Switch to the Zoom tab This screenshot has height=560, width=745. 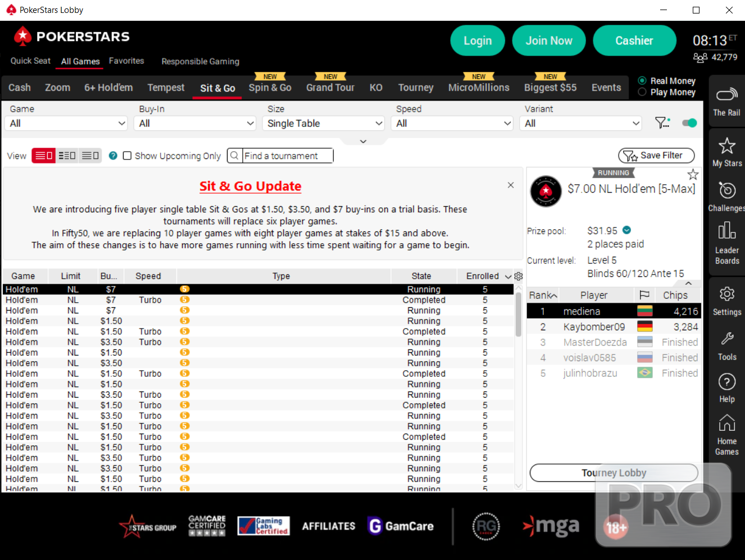pos(58,88)
